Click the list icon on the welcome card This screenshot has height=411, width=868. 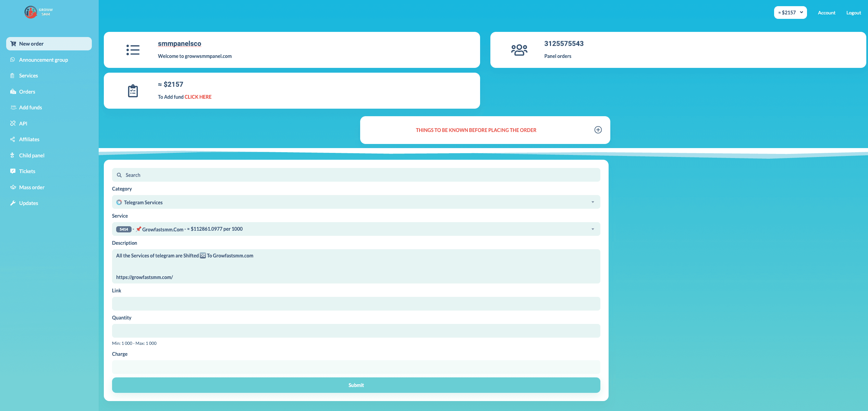pyautogui.click(x=133, y=50)
